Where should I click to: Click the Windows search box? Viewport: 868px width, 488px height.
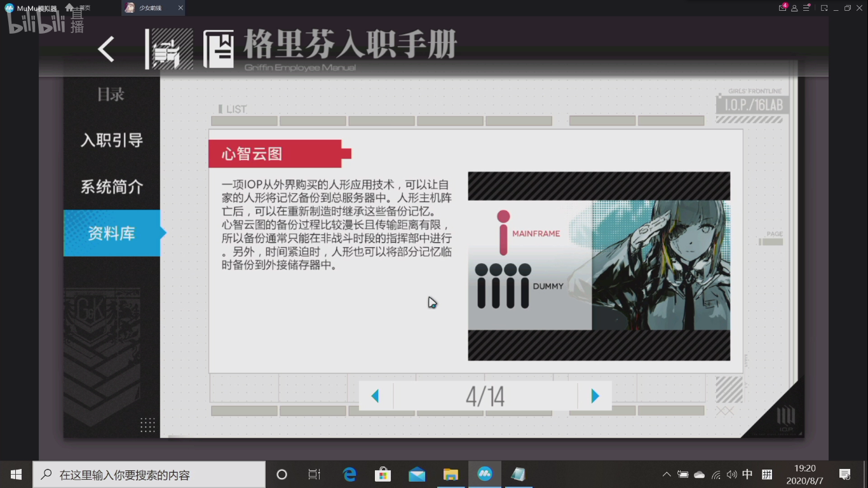point(149,475)
